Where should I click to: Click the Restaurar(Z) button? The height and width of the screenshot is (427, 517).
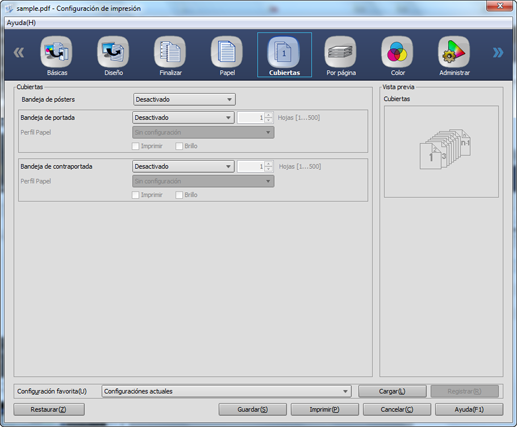49,409
